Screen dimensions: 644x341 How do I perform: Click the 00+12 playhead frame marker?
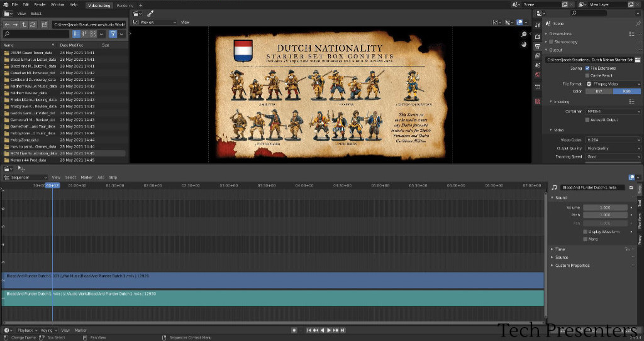click(x=52, y=185)
